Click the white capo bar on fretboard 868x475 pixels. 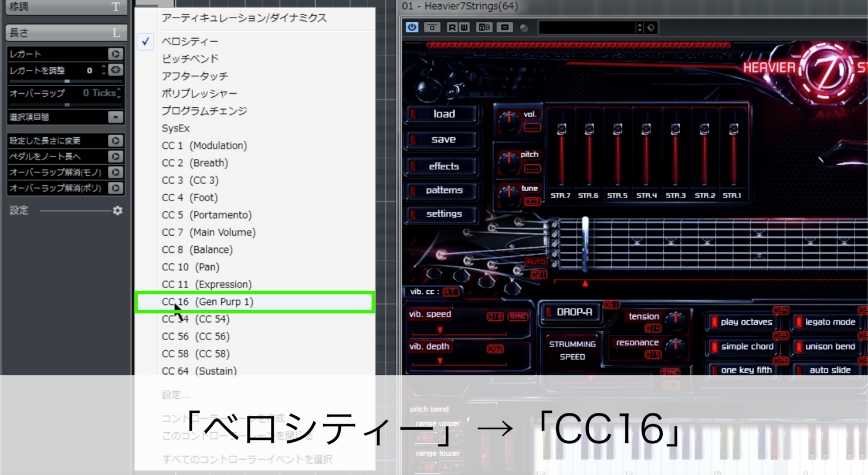coord(585,243)
